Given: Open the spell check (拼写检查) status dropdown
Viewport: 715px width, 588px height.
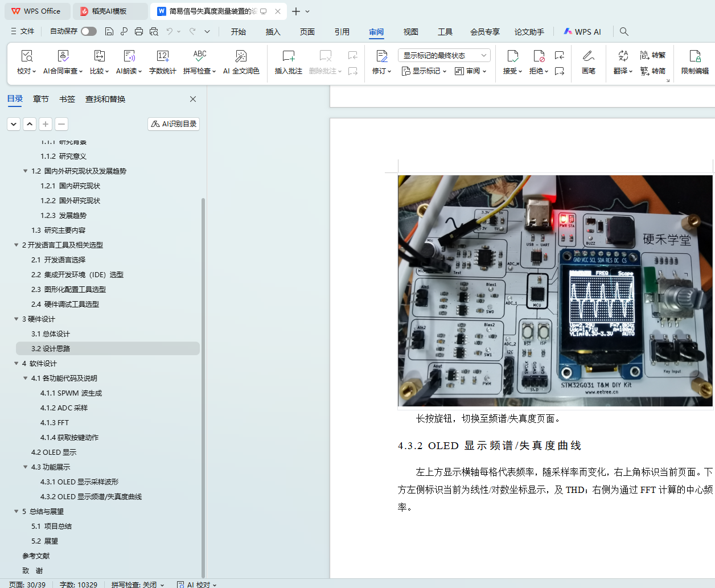Looking at the screenshot, I should (x=137, y=585).
